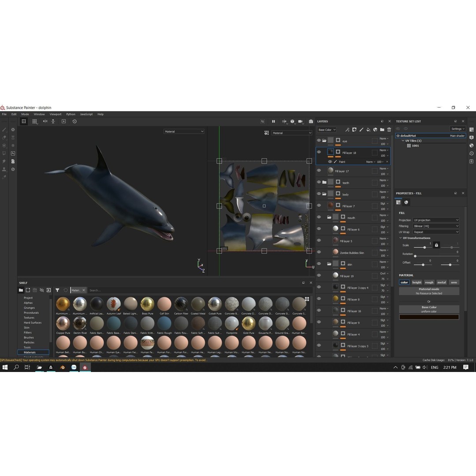Viewport: 476px width, 476px height.
Task: Hide the eye folder layer
Action: tap(319, 141)
